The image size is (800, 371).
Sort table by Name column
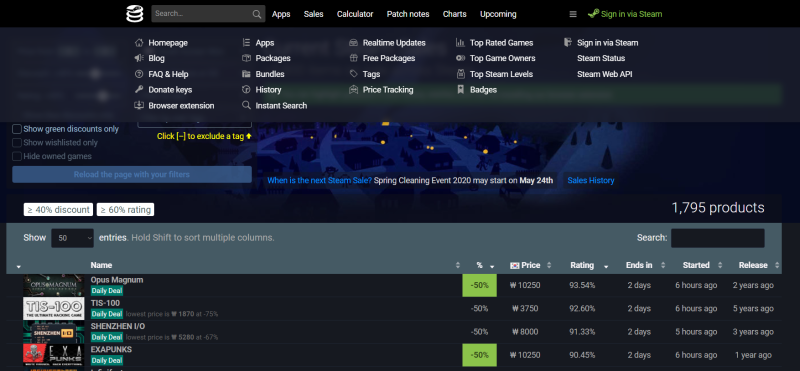(276, 265)
